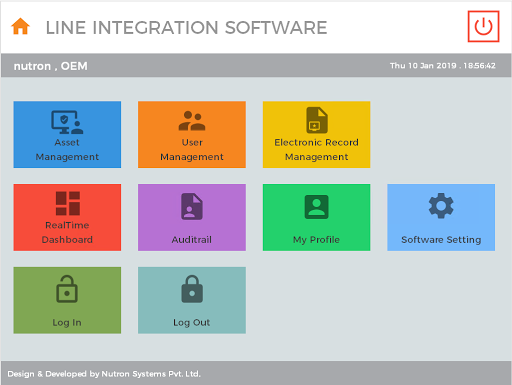Click the closed padlock Log Out icon

192,289
